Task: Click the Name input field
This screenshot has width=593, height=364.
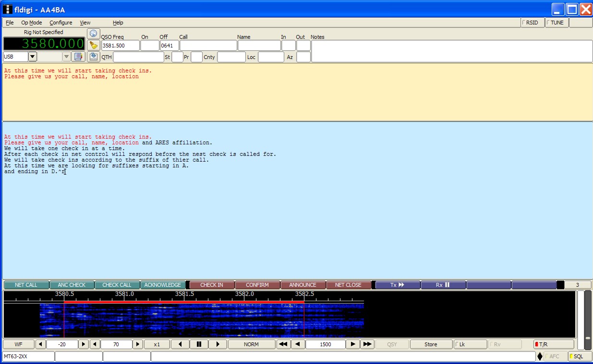Action: pyautogui.click(x=259, y=46)
